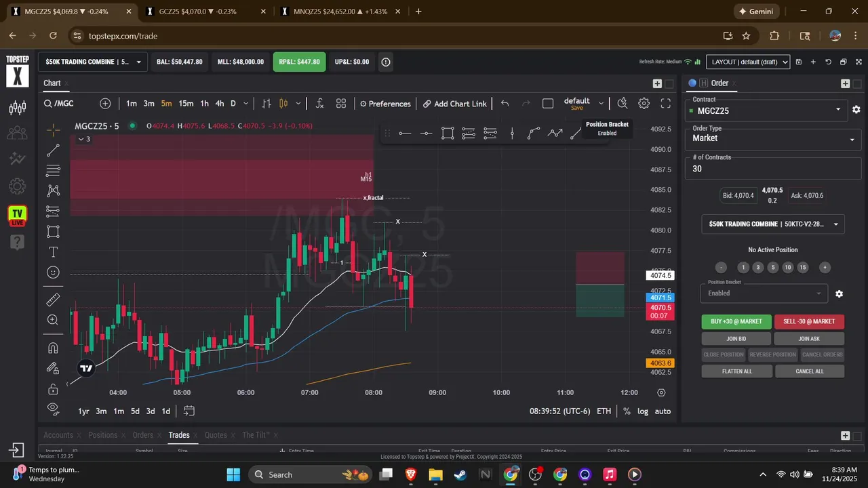Select vertical line in floating drawing toolbar
This screenshot has width=868, height=488.
coord(512,134)
